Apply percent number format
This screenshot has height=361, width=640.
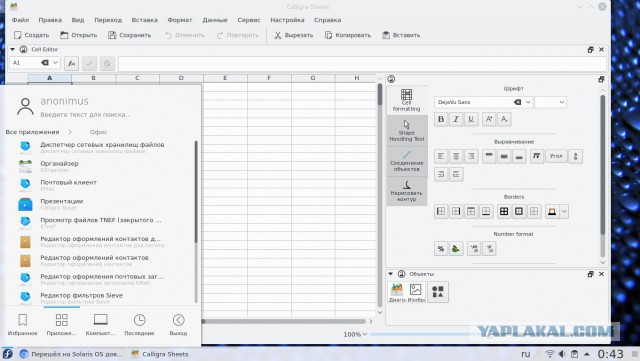coord(441,248)
